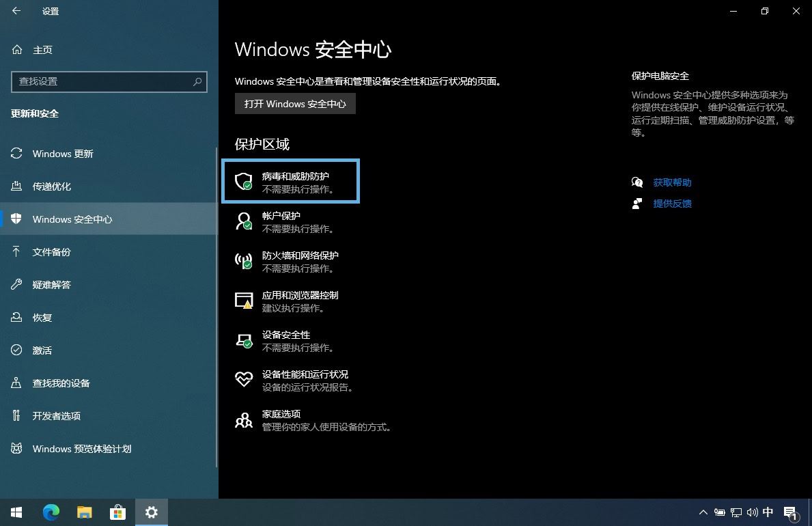
Task: Click the 保护电脑安全 heading text
Action: coord(660,77)
